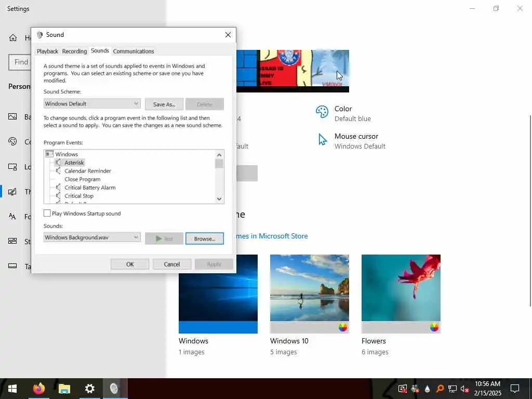The width and height of the screenshot is (532, 399).
Task: Click Cancel in the Sound dialog
Action: pyautogui.click(x=172, y=264)
